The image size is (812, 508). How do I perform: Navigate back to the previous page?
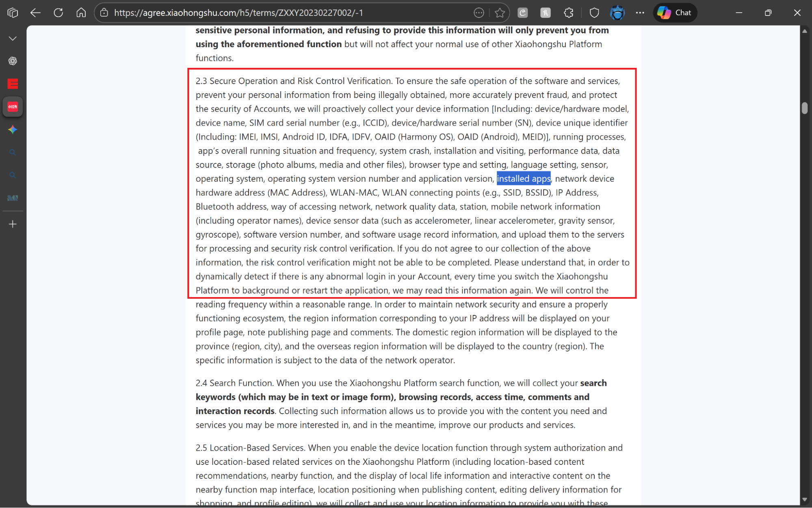[35, 13]
